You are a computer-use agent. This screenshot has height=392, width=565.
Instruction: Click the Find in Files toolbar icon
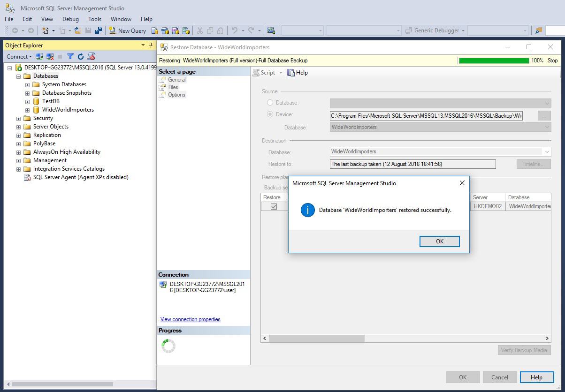click(539, 30)
